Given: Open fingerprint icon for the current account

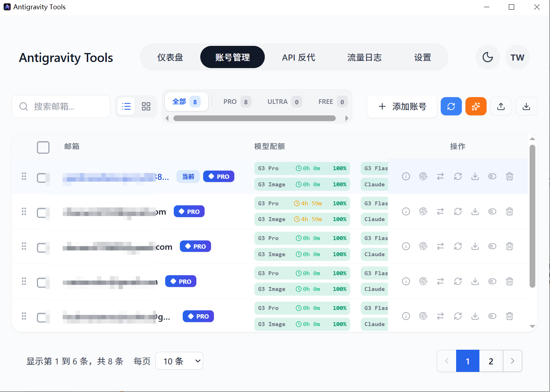Looking at the screenshot, I should tap(423, 176).
